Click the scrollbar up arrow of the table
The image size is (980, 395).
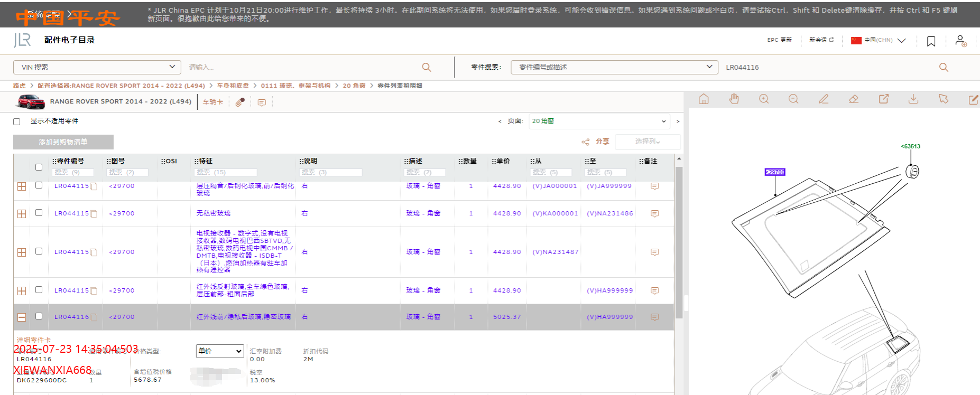point(679,158)
